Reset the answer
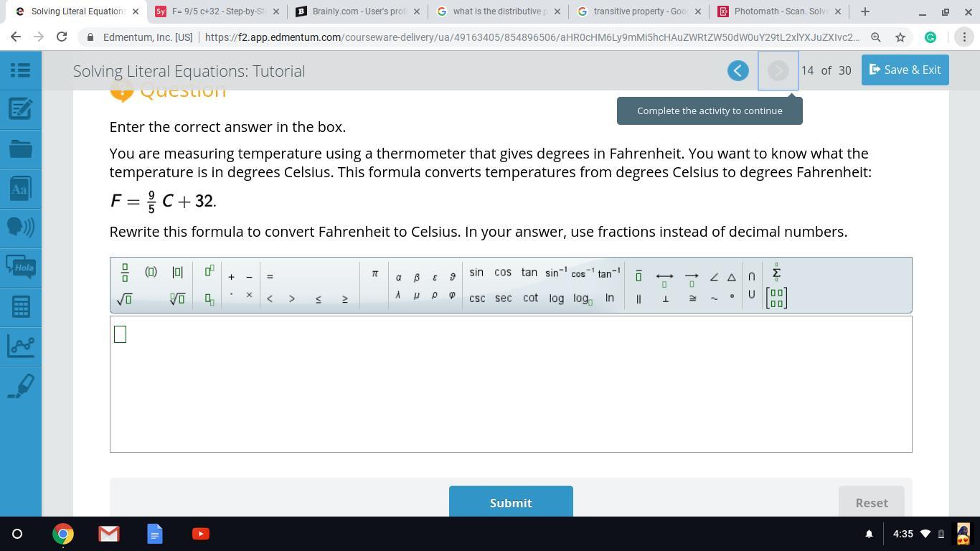 point(872,503)
